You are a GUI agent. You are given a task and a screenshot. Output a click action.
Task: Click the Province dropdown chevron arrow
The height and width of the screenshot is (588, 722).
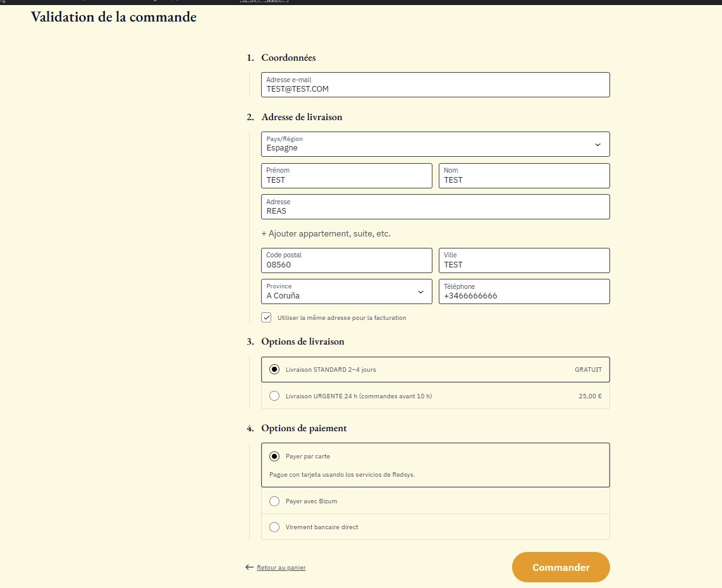point(420,292)
